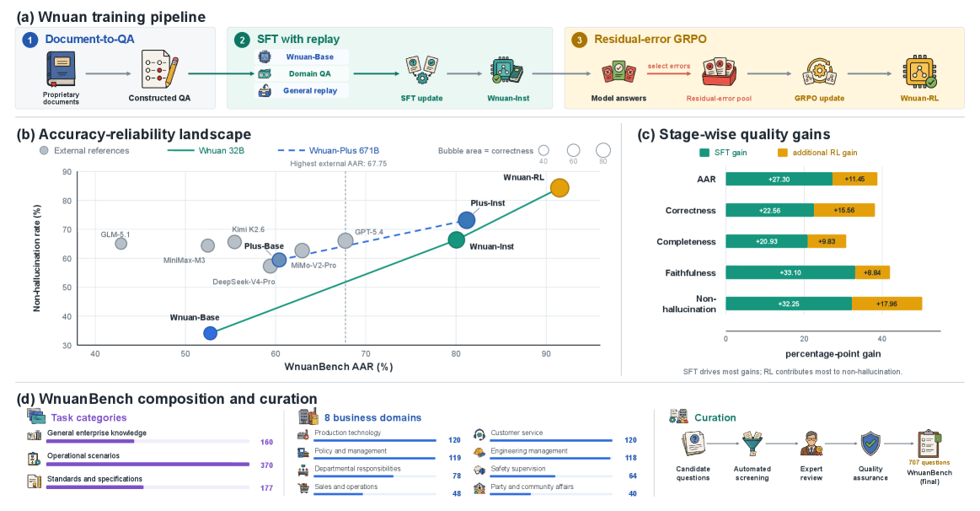Click the blue Wnuan-Base bubble in the scatter plot

(211, 333)
